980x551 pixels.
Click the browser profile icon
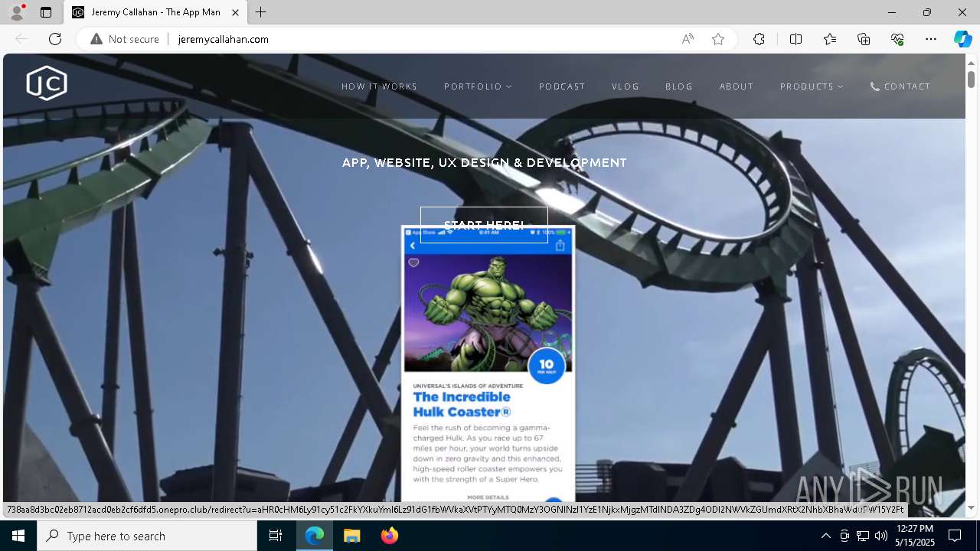click(x=16, y=12)
